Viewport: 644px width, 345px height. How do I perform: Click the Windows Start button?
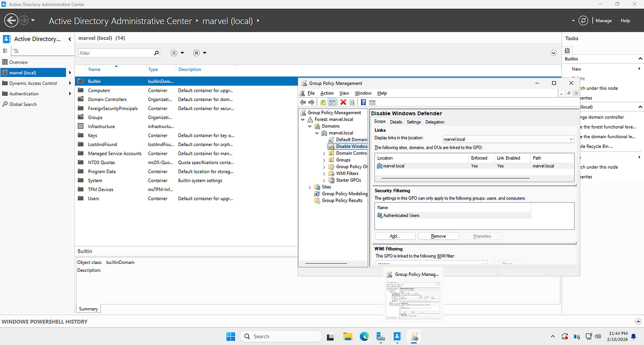pos(230,336)
